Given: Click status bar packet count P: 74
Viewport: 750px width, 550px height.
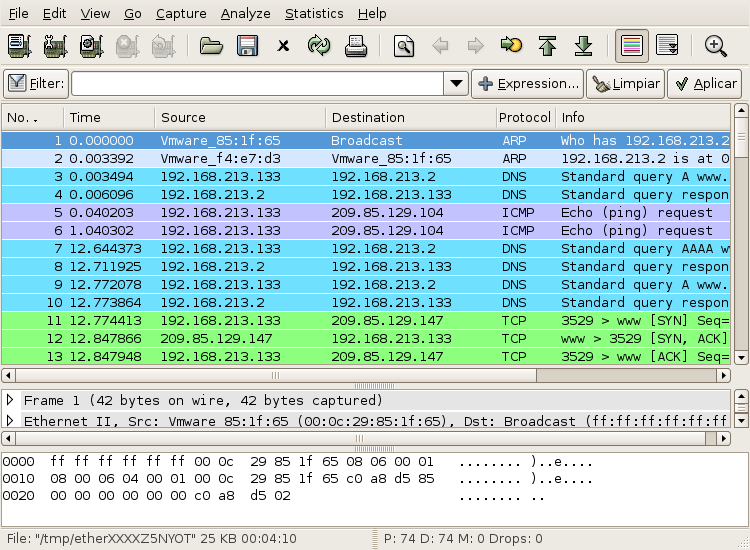Looking at the screenshot, I should 400,539.
